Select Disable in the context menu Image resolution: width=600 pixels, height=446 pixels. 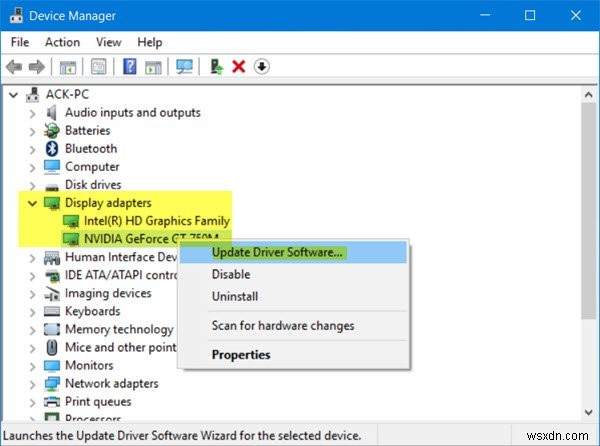[231, 274]
